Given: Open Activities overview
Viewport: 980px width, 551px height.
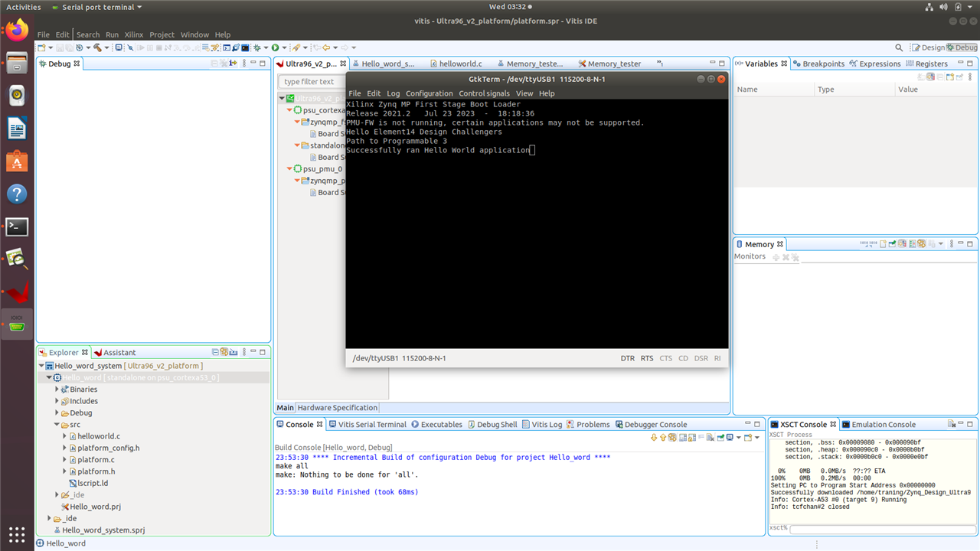Looking at the screenshot, I should pyautogui.click(x=24, y=7).
